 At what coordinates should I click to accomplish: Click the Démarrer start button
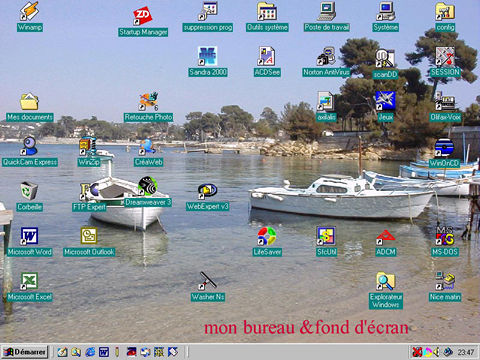[24, 352]
